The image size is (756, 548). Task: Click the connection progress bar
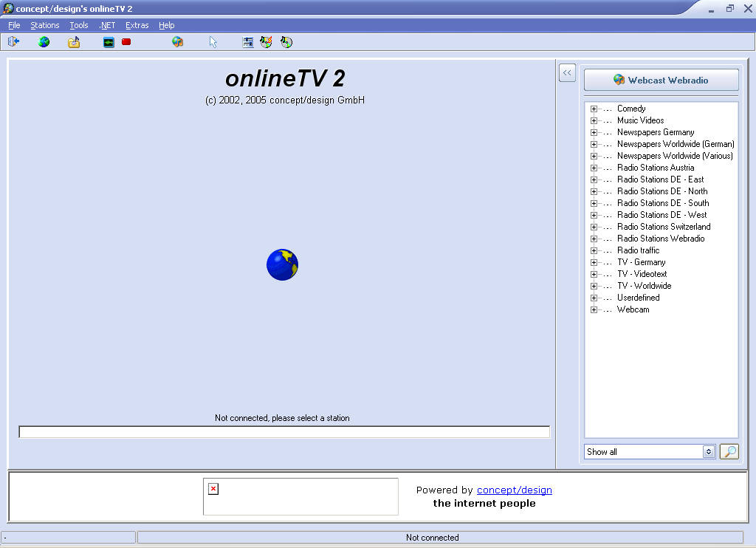pos(284,432)
